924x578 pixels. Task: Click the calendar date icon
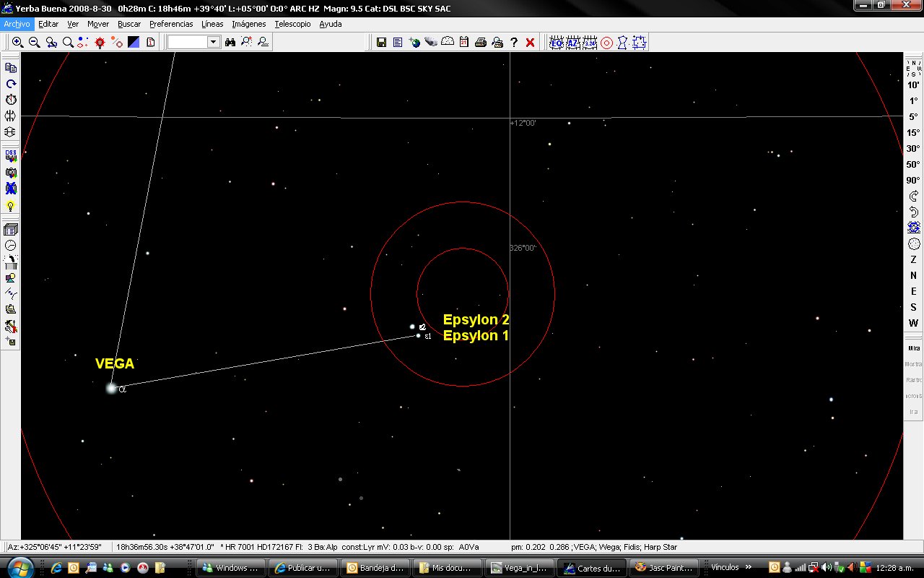[x=464, y=43]
